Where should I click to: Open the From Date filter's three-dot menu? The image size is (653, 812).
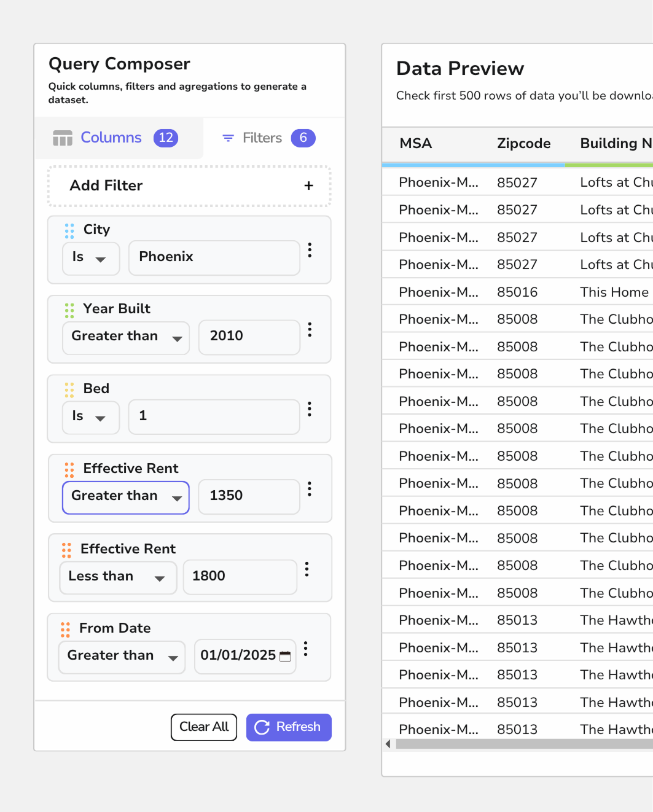pyautogui.click(x=306, y=647)
